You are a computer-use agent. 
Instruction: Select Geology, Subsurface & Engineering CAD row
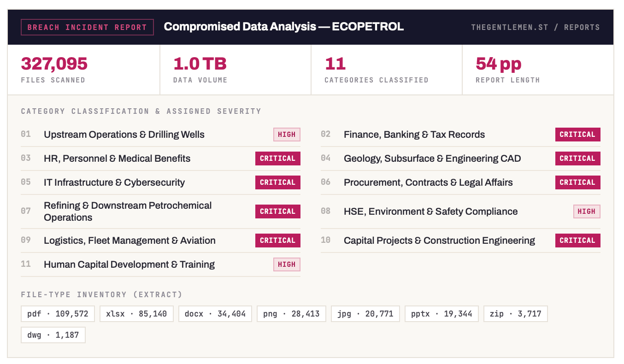461,159
